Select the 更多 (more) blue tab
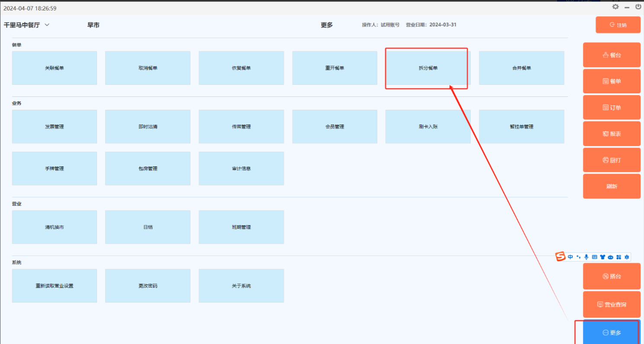Screen dimensions: 644x344 click(x=612, y=332)
